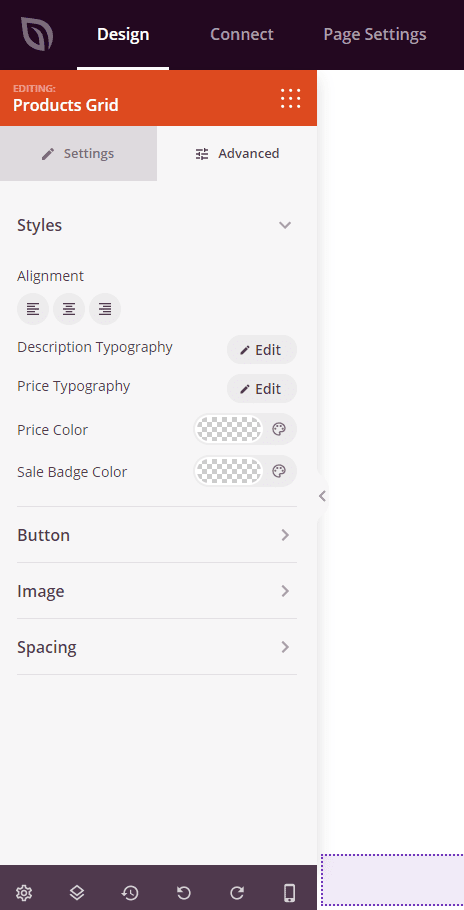
Task: Switch to the Advanced tab
Action: tap(237, 154)
